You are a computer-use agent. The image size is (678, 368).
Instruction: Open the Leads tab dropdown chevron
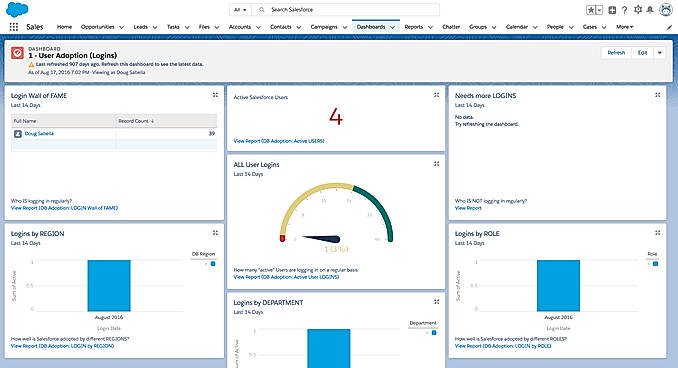point(155,27)
